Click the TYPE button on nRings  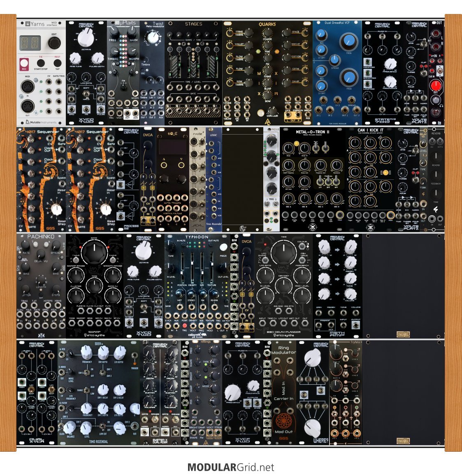pyautogui.click(x=206, y=370)
